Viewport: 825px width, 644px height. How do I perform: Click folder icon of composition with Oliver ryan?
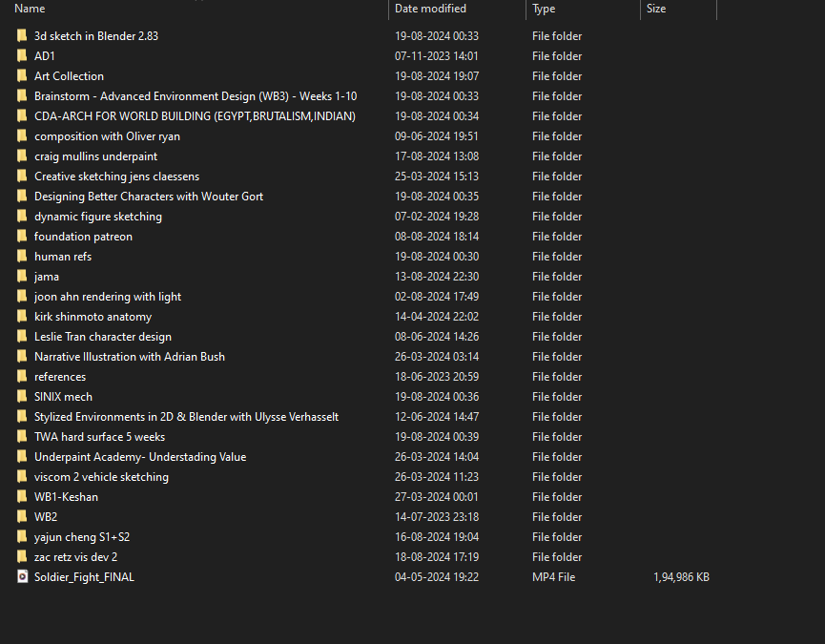tap(22, 135)
